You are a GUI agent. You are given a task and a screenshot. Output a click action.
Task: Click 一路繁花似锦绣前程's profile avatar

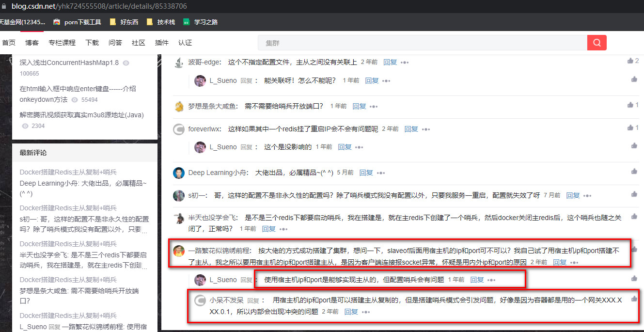pos(179,251)
